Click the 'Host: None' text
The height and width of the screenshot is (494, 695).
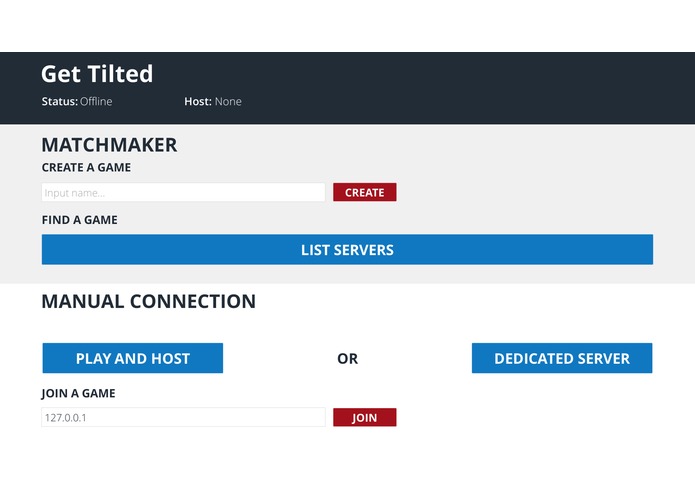point(213,101)
